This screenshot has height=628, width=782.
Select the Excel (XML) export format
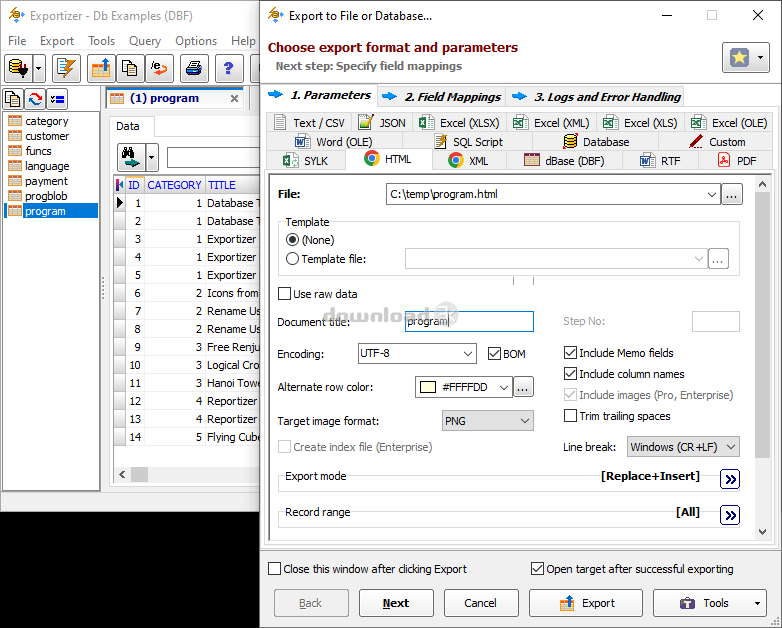point(551,123)
